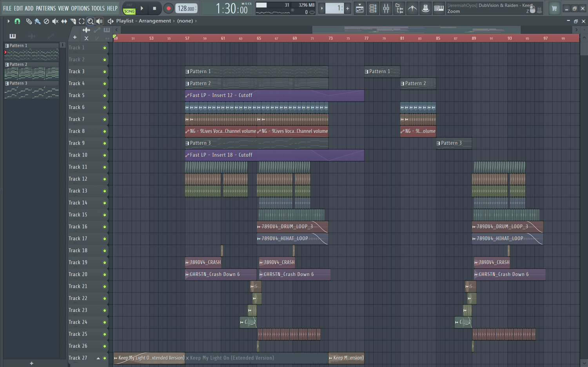
Task: Select Pattern 2 in the picker panel
Action: [x=31, y=71]
